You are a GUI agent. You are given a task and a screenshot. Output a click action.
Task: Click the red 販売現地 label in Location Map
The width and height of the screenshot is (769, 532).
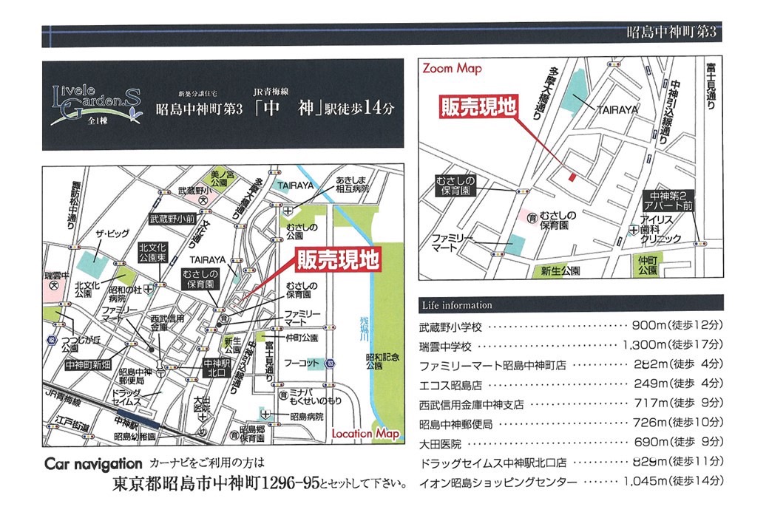point(338,260)
